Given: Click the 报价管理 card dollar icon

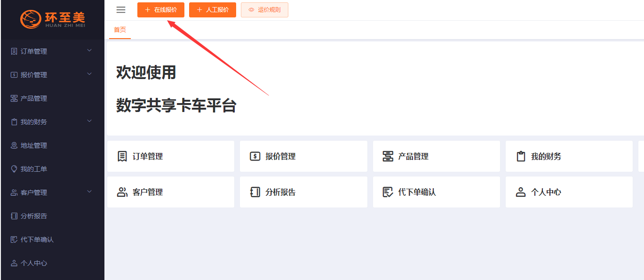Looking at the screenshot, I should point(255,156).
